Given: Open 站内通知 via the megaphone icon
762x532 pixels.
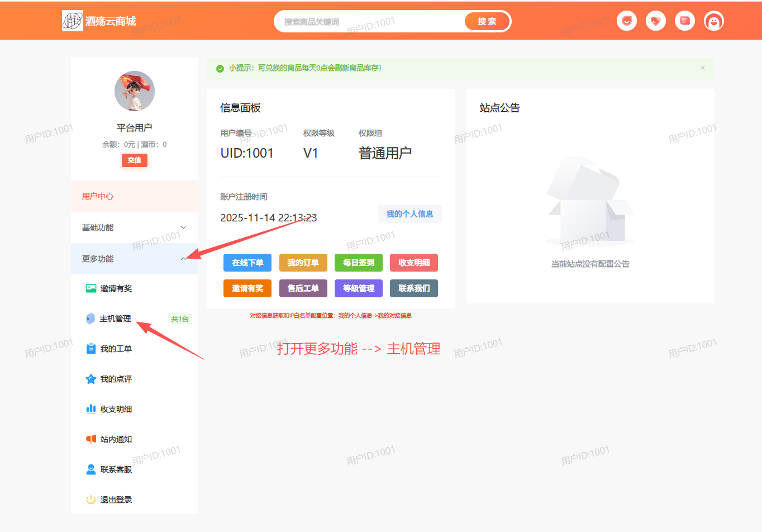Looking at the screenshot, I should click(x=91, y=439).
